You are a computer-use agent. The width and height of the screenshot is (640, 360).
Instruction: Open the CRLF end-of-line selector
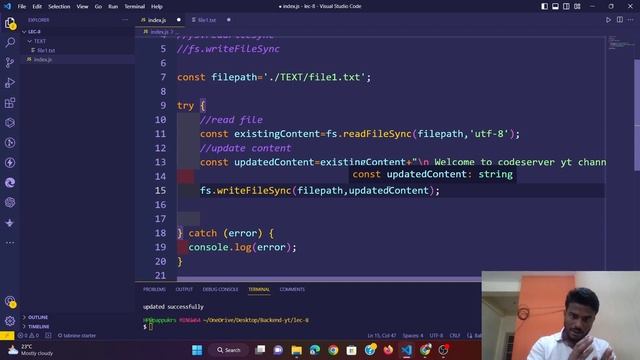pyautogui.click(x=455, y=336)
